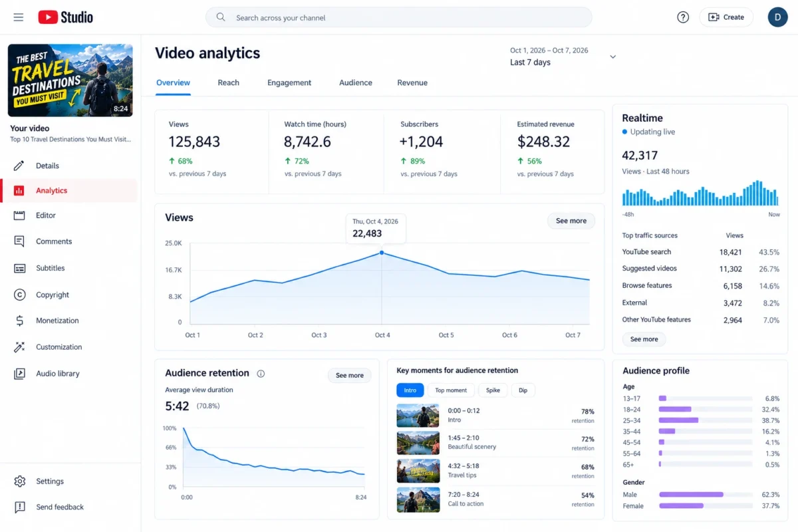The width and height of the screenshot is (798, 532).
Task: Click the Suggested videos traffic row
Action: pos(700,269)
